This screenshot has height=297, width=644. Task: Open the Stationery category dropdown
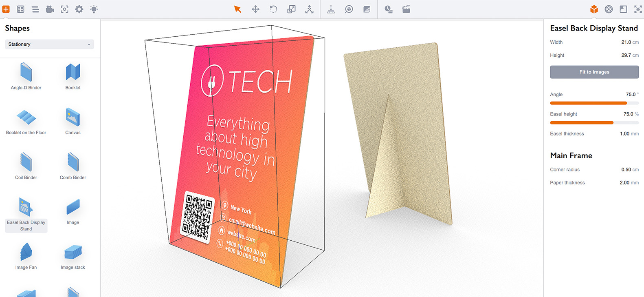click(x=49, y=44)
